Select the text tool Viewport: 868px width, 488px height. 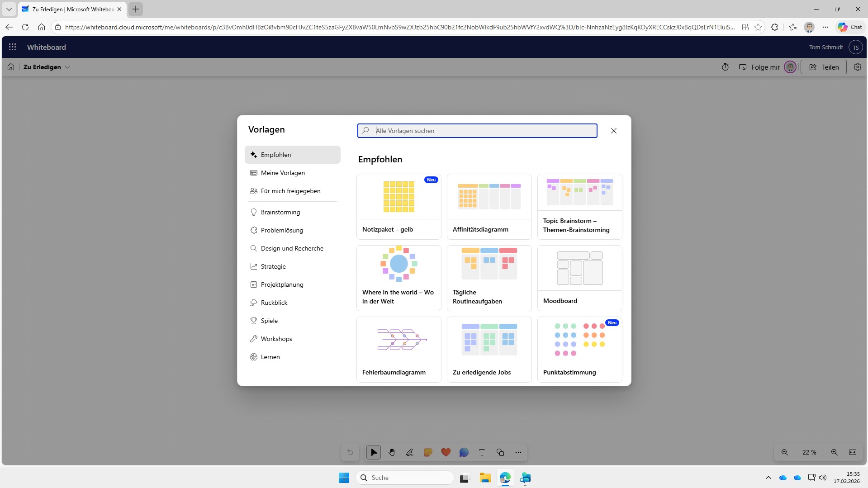(x=482, y=452)
